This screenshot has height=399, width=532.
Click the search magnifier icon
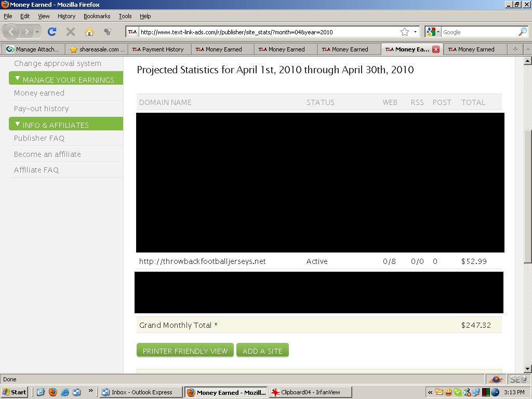click(523, 32)
